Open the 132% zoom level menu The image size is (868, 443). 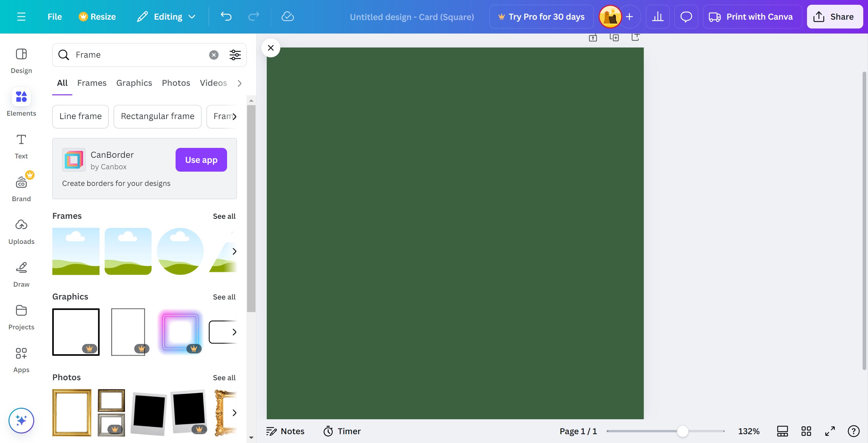[749, 431]
